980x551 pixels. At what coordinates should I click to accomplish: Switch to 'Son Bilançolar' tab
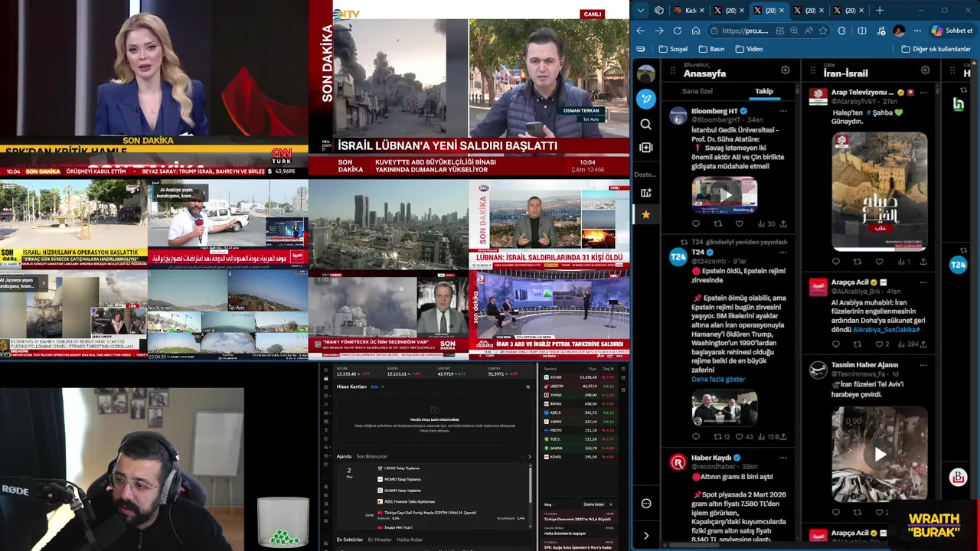click(371, 456)
